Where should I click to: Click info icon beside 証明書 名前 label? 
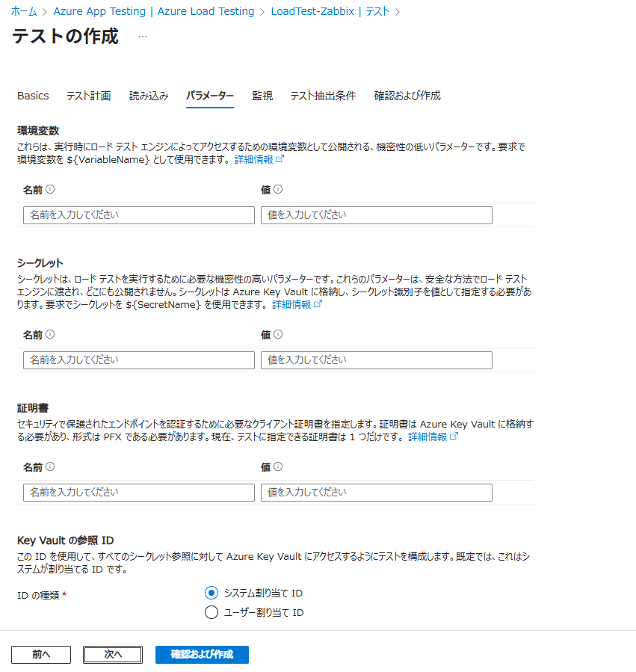[50, 467]
